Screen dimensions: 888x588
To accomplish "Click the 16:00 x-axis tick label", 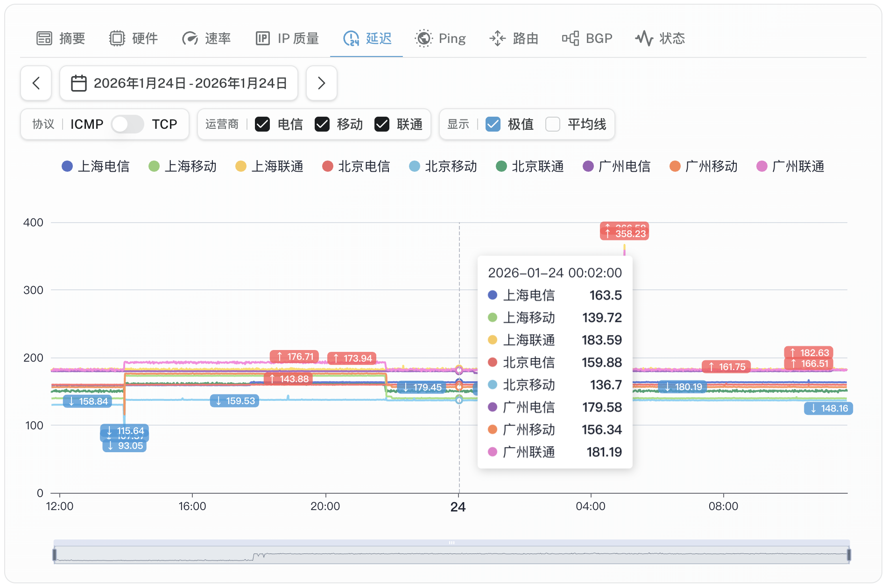I will click(x=192, y=506).
